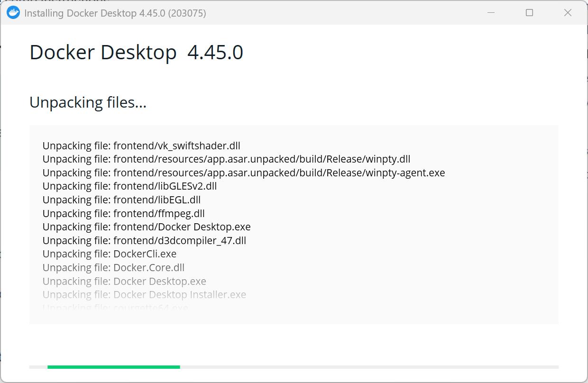Select log line 'DockerCli.exe'

[x=110, y=254]
